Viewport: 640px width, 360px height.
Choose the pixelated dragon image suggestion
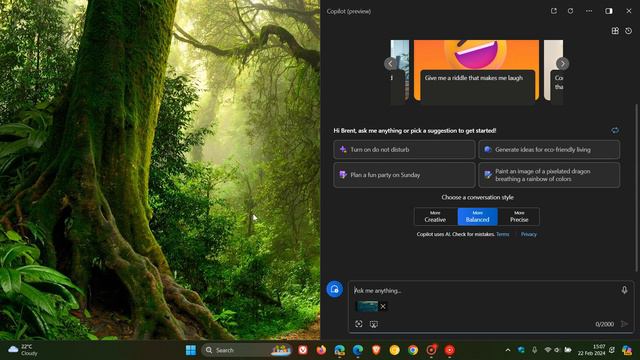549,175
